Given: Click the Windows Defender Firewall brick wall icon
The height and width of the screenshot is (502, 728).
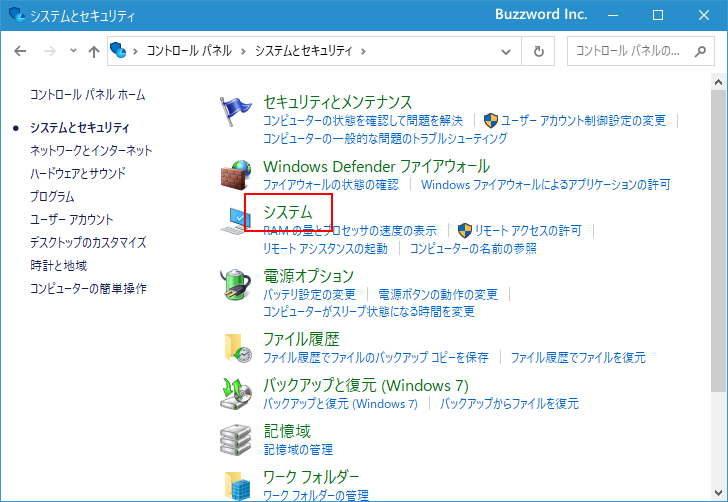Looking at the screenshot, I should coord(236,175).
